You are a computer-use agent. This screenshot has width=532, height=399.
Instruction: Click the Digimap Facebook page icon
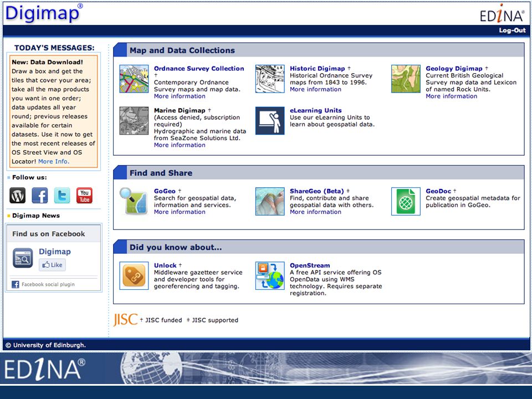pyautogui.click(x=23, y=258)
